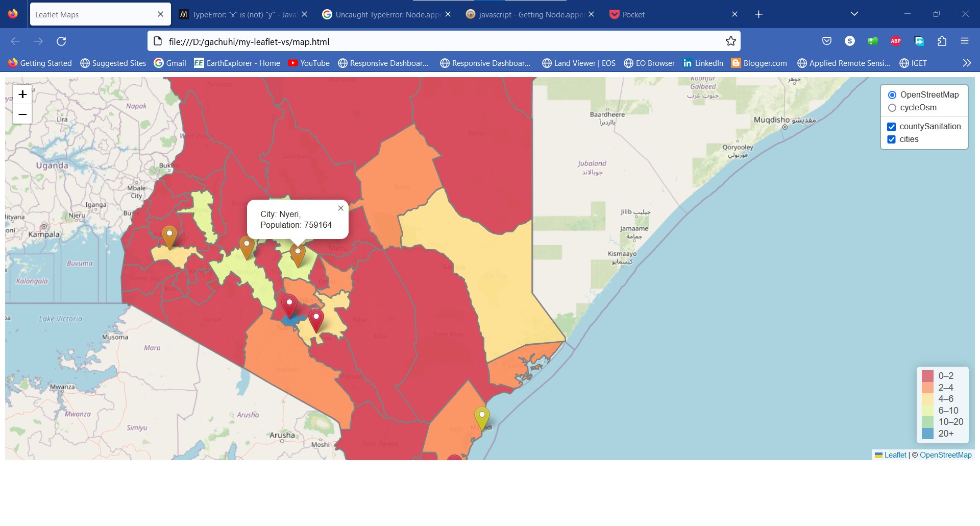Open the Firefox extensions puzzle icon

942,41
